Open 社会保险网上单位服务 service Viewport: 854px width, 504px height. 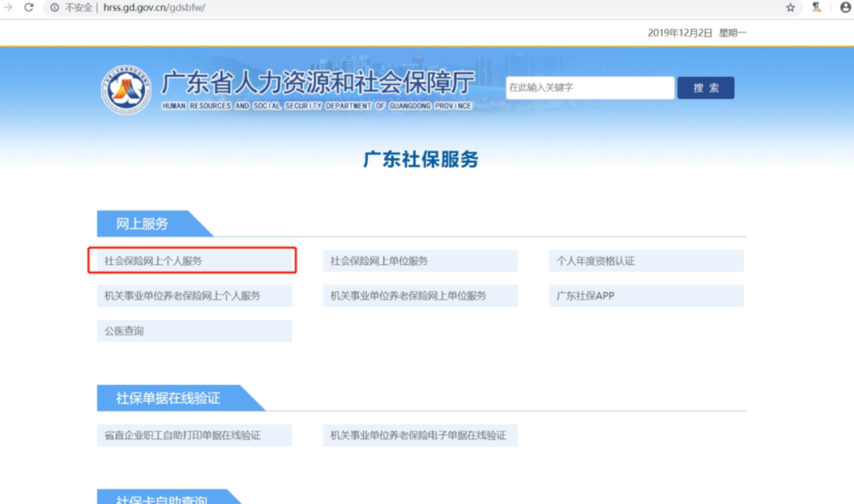pyautogui.click(x=420, y=260)
